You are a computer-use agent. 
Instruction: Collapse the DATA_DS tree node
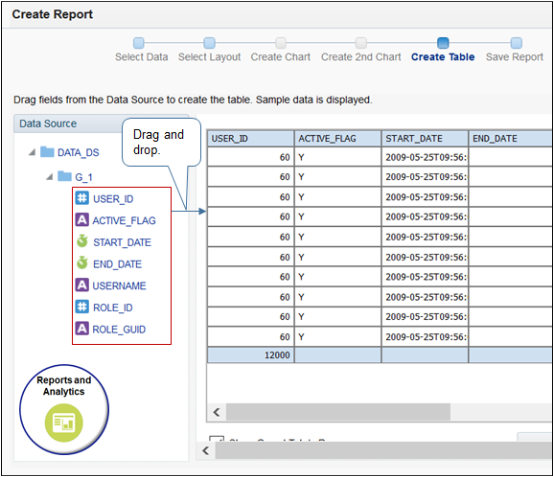32,152
